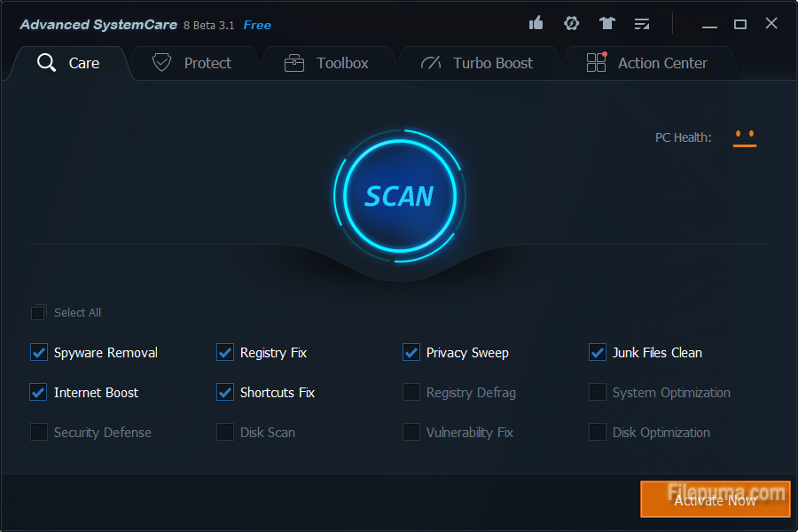Viewport: 798px width, 532px height.
Task: Click the speedometer icon on Turbo Boost tab
Action: coord(431,63)
